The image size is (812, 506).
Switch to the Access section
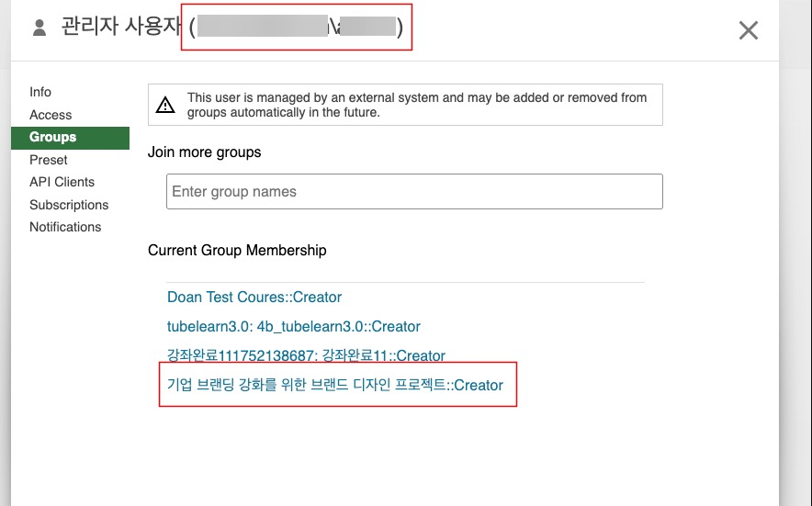[51, 115]
